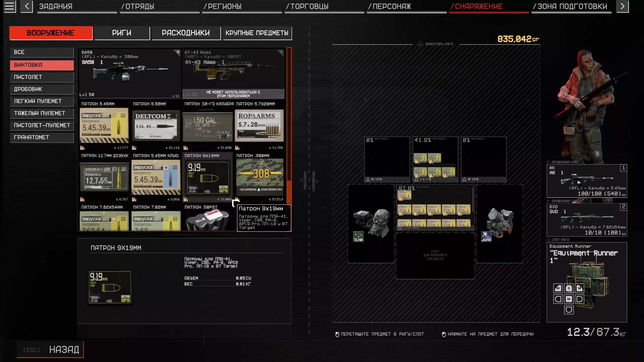Click the plus icon on SA58 card
644x362 pixels.
tap(178, 52)
